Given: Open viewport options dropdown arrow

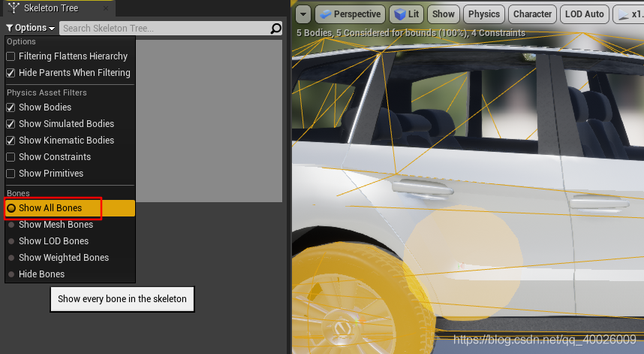Looking at the screenshot, I should (x=303, y=14).
